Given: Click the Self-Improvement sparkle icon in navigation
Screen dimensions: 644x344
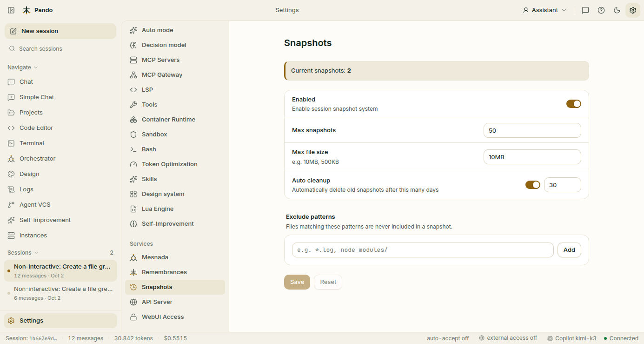Looking at the screenshot, I should [x=11, y=220].
